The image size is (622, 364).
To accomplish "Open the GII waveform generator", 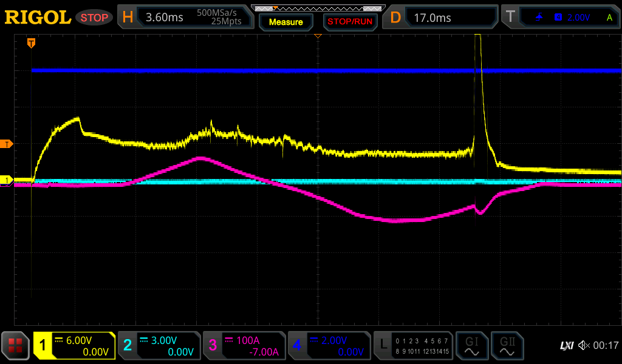I will (x=507, y=346).
